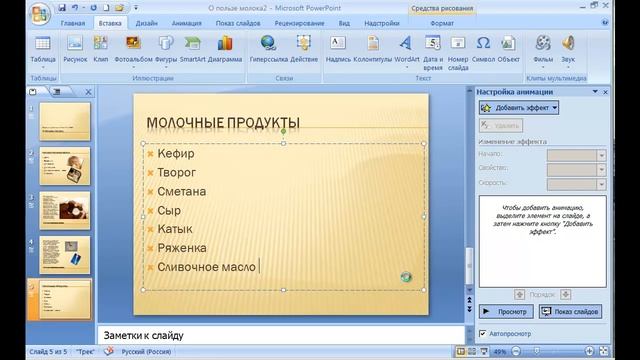640x360 pixels.
Task: Expand the Добавить эффект dropdown
Action: coord(555,108)
